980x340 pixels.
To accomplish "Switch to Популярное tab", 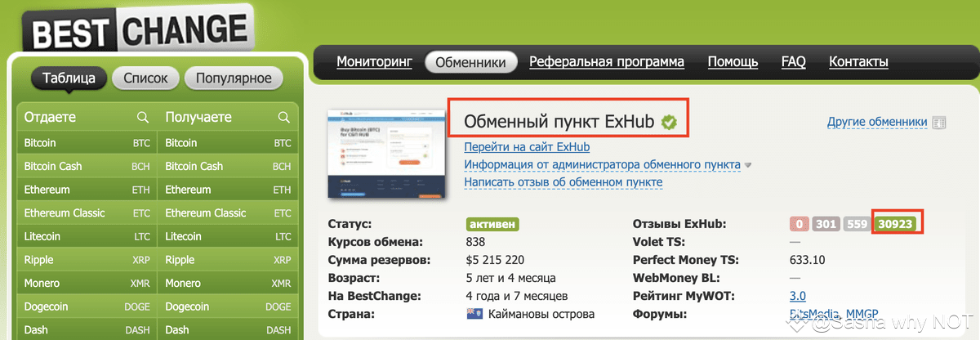I will coord(234,78).
